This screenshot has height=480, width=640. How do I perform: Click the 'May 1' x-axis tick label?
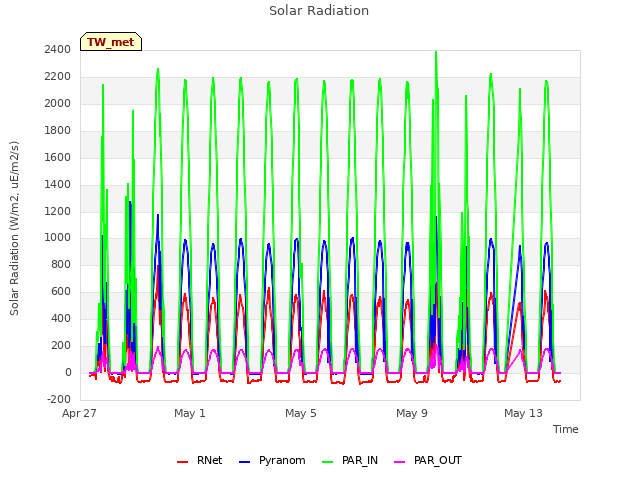(190, 413)
